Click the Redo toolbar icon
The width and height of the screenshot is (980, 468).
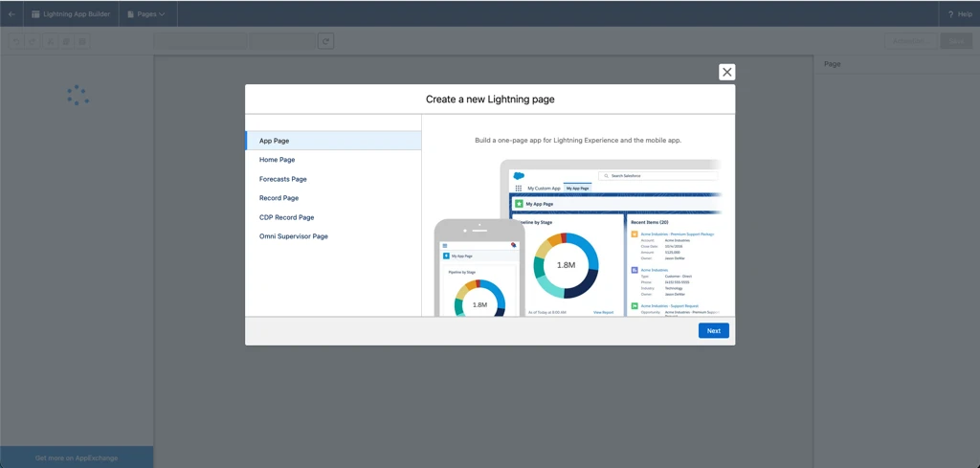[x=33, y=42]
